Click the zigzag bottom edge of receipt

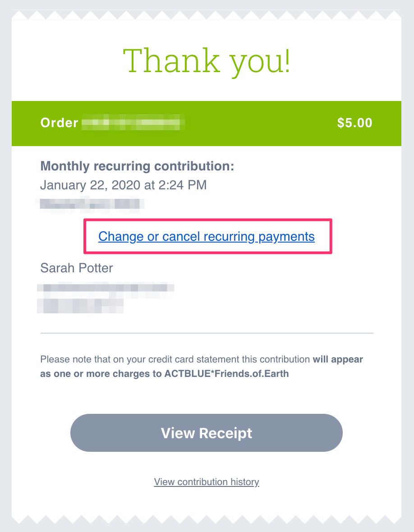point(206,519)
